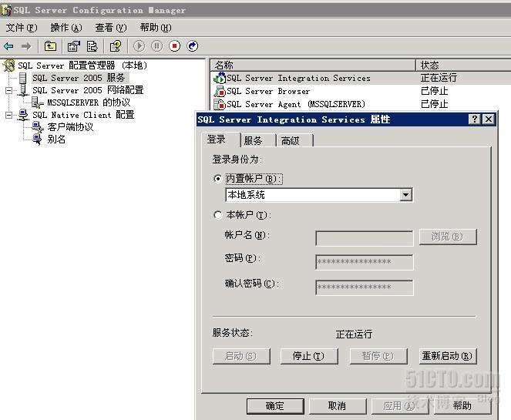This screenshot has height=420, width=511.
Task: Click the forward arrow in toolbar
Action: (x=26, y=46)
